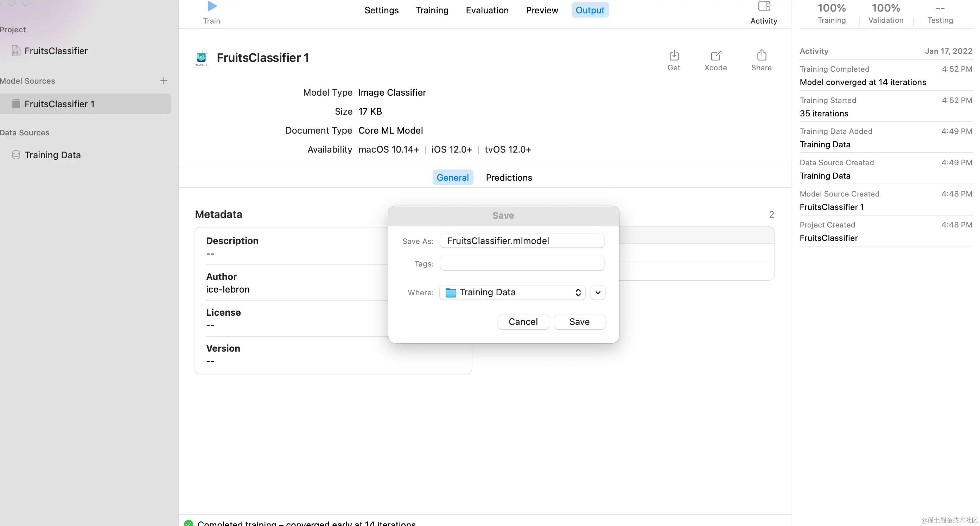Cancel the save dialog

[x=523, y=322]
